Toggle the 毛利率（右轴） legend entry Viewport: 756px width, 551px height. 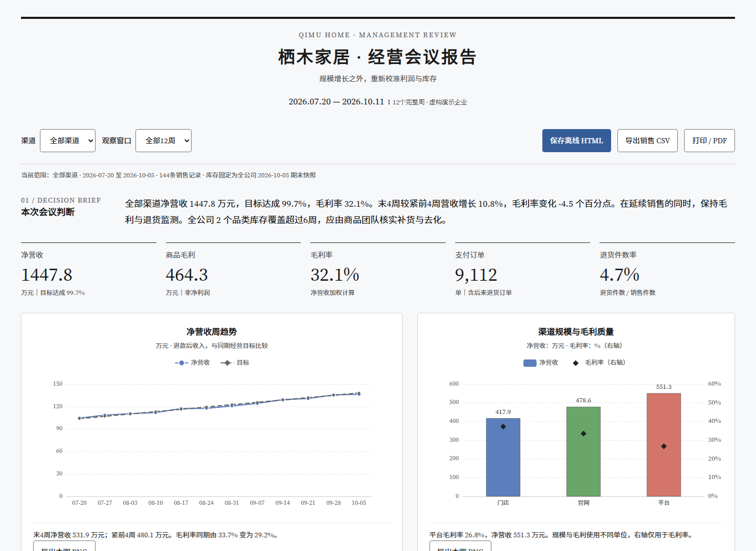[599, 363]
